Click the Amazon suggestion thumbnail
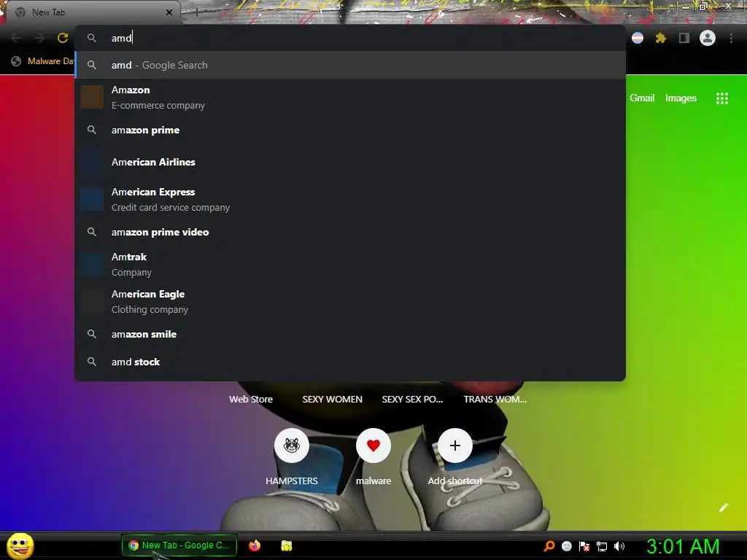This screenshot has height=560, width=747. [92, 97]
